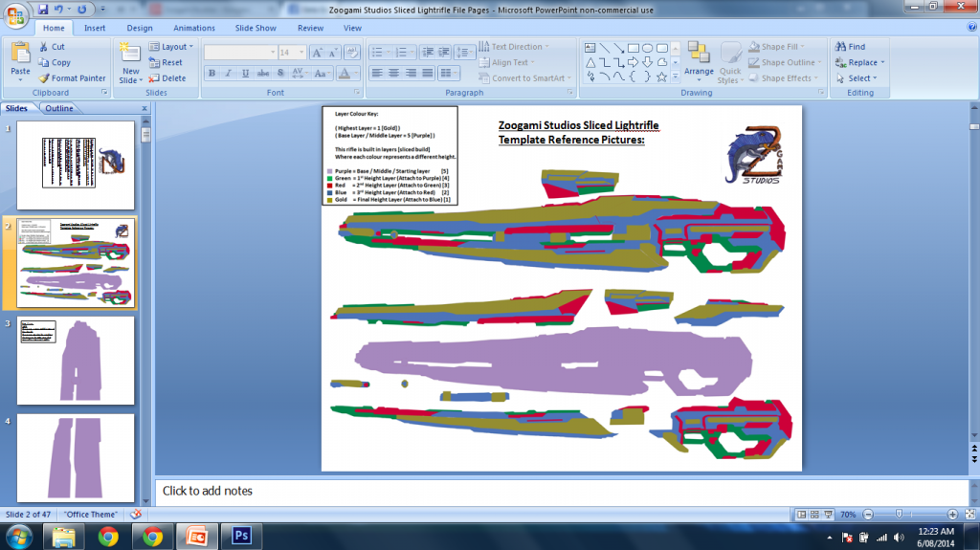Open Shape Fill options
The height and width of the screenshot is (550, 980).
pos(777,46)
